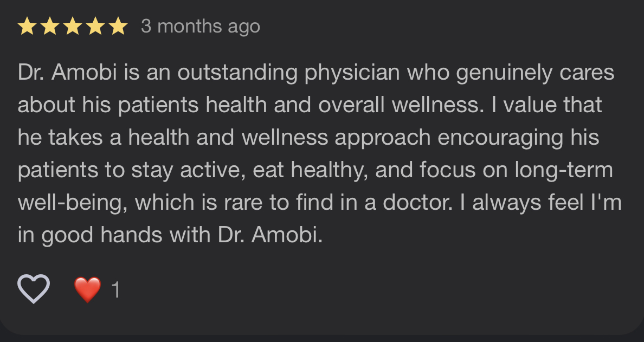The width and height of the screenshot is (644, 342).
Task: Click the word "encouraging" in the review
Action: click(498, 138)
